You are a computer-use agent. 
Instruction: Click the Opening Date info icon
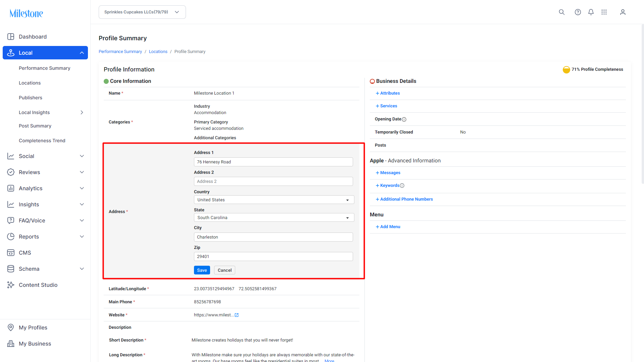click(x=404, y=119)
